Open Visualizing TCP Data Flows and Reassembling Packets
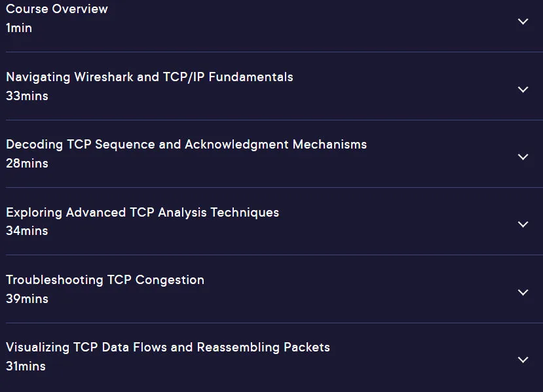Viewport: 543px width, 392px height. (168, 347)
